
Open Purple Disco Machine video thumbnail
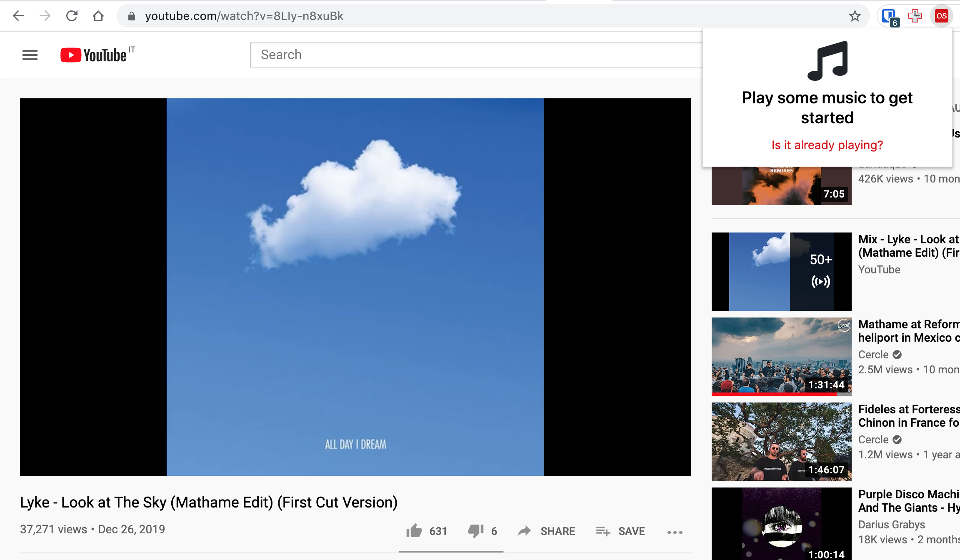pyautogui.click(x=782, y=524)
